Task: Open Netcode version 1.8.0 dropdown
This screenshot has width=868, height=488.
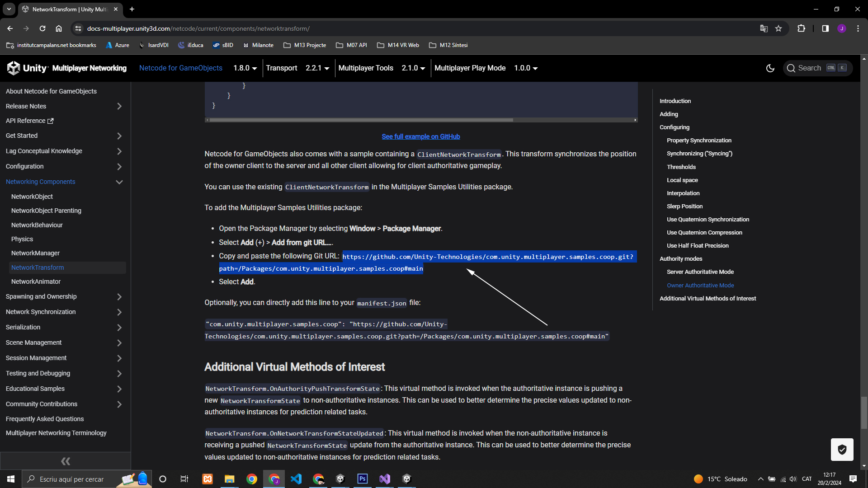Action: pos(245,68)
